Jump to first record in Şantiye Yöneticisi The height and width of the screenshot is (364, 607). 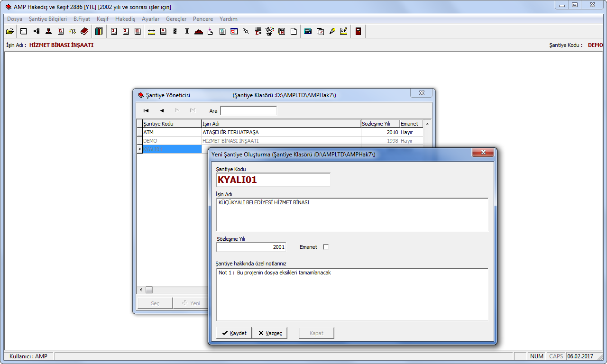point(146,110)
